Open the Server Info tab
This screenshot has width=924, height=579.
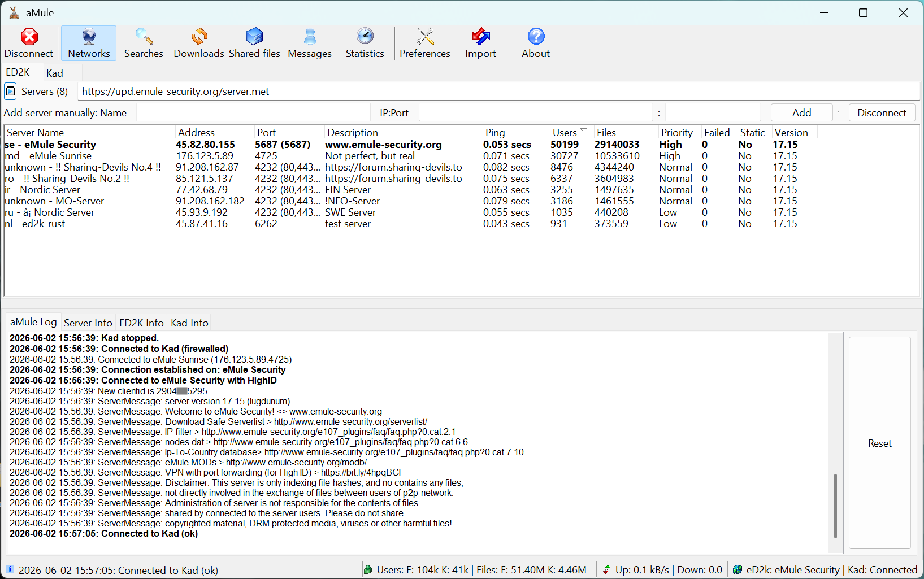(88, 323)
